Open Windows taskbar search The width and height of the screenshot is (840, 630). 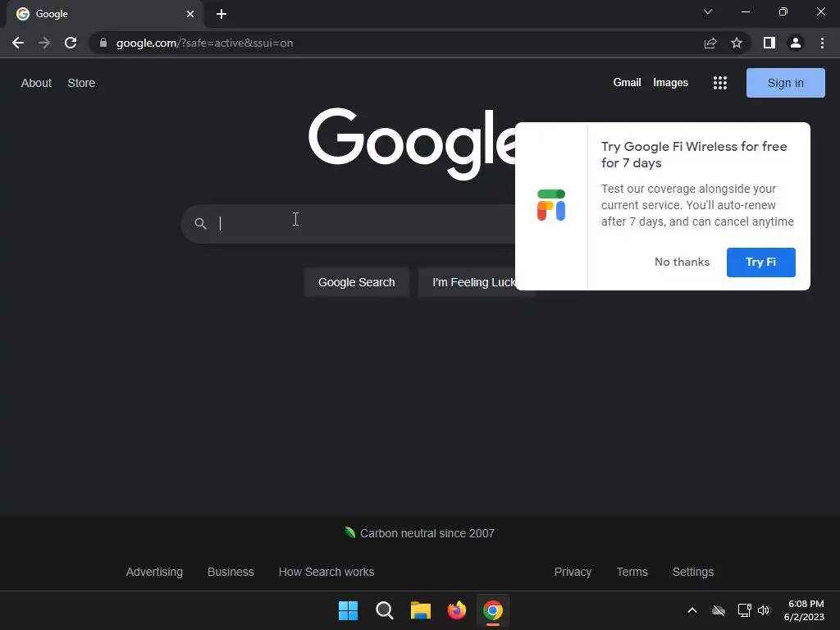point(385,610)
